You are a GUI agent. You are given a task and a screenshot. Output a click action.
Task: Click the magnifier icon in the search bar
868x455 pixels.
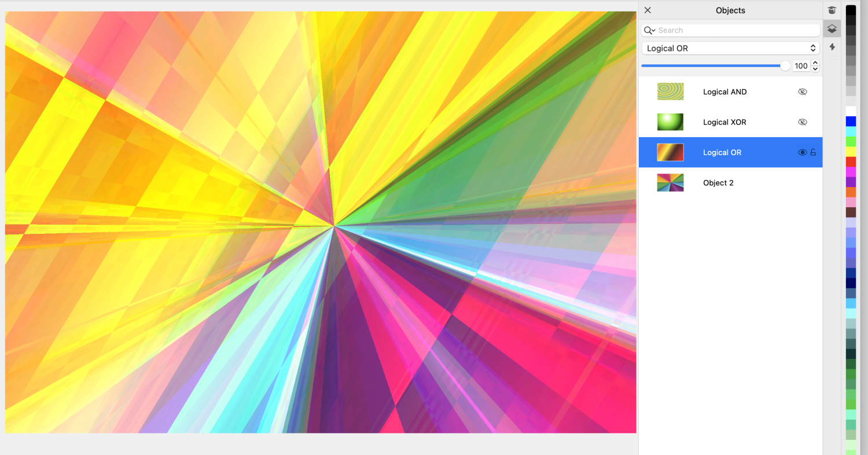click(x=648, y=30)
